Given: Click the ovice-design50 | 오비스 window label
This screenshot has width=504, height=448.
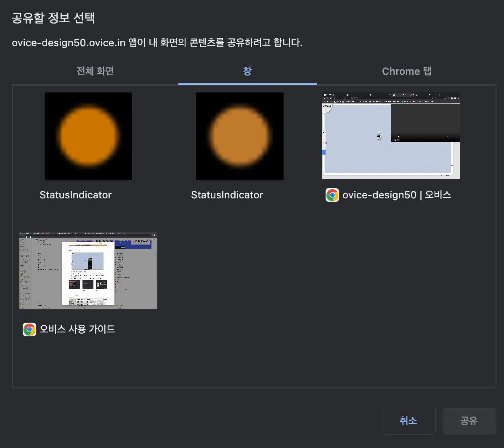Looking at the screenshot, I should [x=397, y=195].
